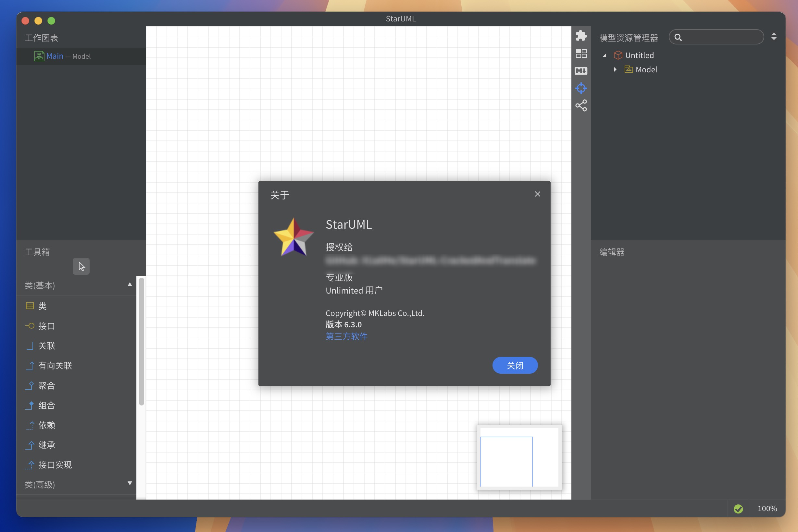
Task: Close the 关于 dialog with X
Action: 537,194
